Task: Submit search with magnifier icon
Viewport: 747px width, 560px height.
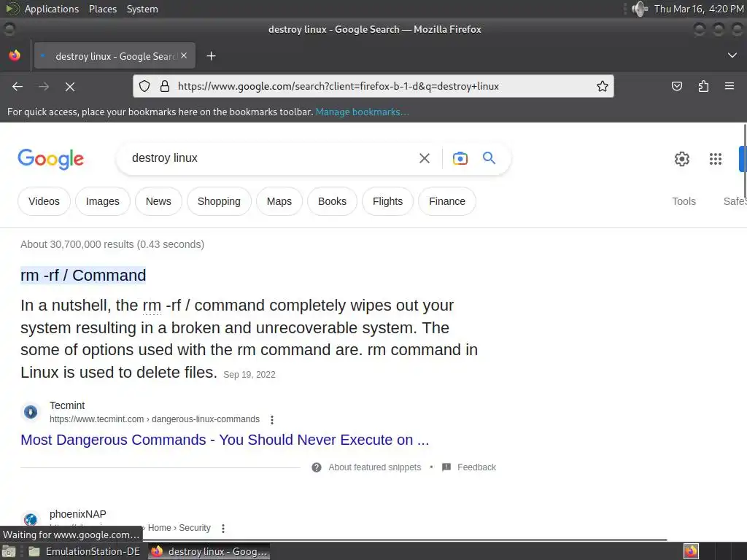Action: pyautogui.click(x=489, y=157)
